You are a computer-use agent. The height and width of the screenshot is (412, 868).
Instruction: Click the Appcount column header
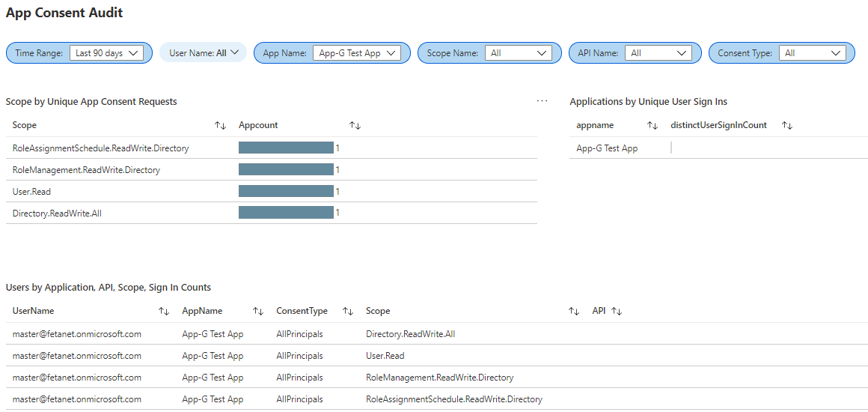(x=258, y=125)
